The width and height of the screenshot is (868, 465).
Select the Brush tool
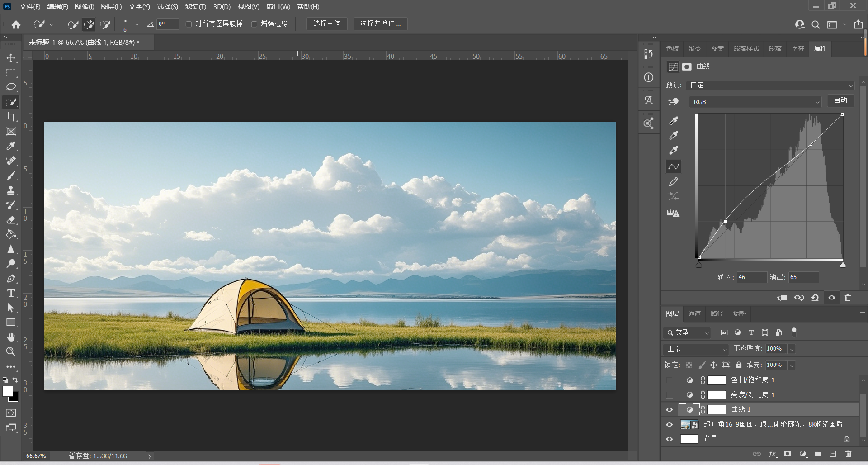(11, 176)
